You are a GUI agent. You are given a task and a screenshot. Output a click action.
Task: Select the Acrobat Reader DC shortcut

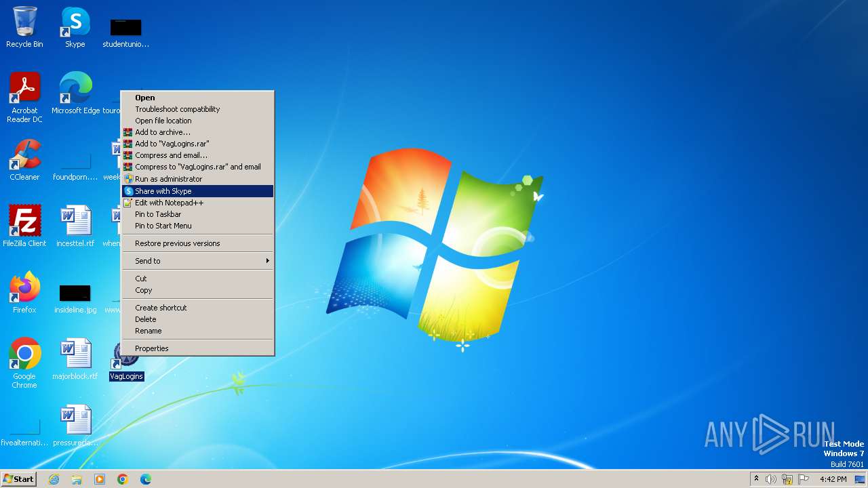pos(24,97)
